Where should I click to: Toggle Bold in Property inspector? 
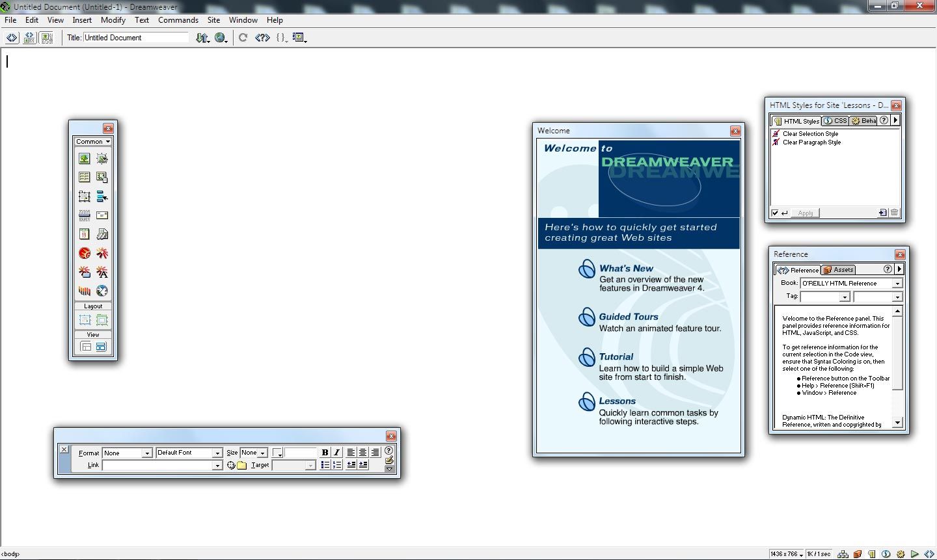(x=325, y=453)
